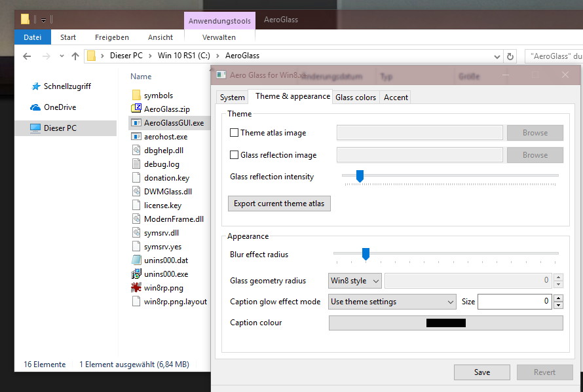583x392 pixels.
Task: Click the Glass reflection intensity slider handle
Action: pyautogui.click(x=360, y=176)
